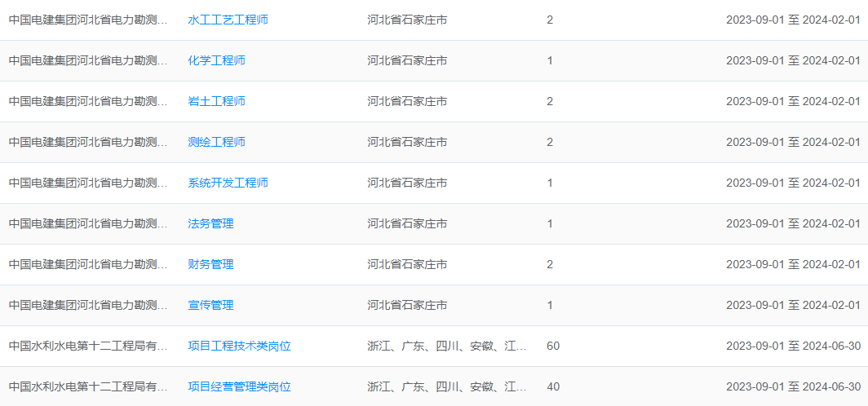The image size is (868, 406).
Task: Select company name in 测绘工程师 row
Action: tap(89, 142)
